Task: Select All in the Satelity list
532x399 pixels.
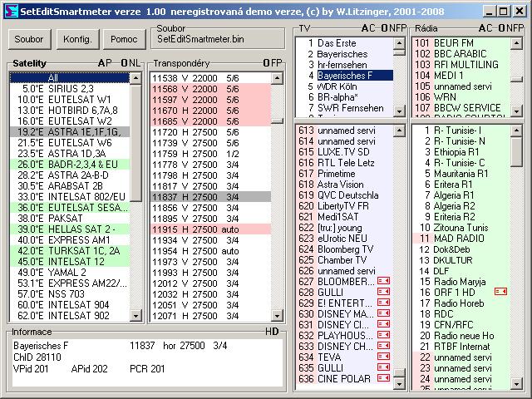Action: tap(70, 77)
